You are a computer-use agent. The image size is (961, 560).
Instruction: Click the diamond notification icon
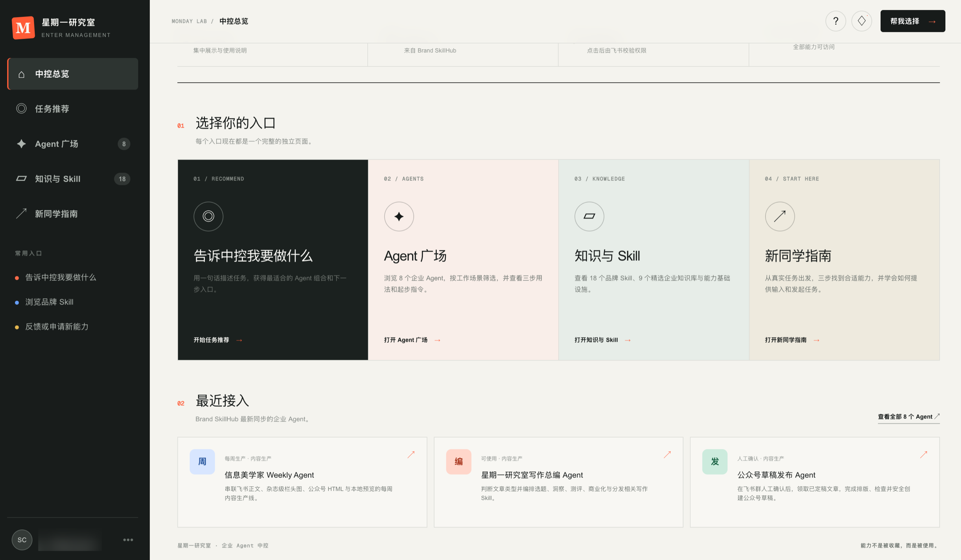click(862, 21)
